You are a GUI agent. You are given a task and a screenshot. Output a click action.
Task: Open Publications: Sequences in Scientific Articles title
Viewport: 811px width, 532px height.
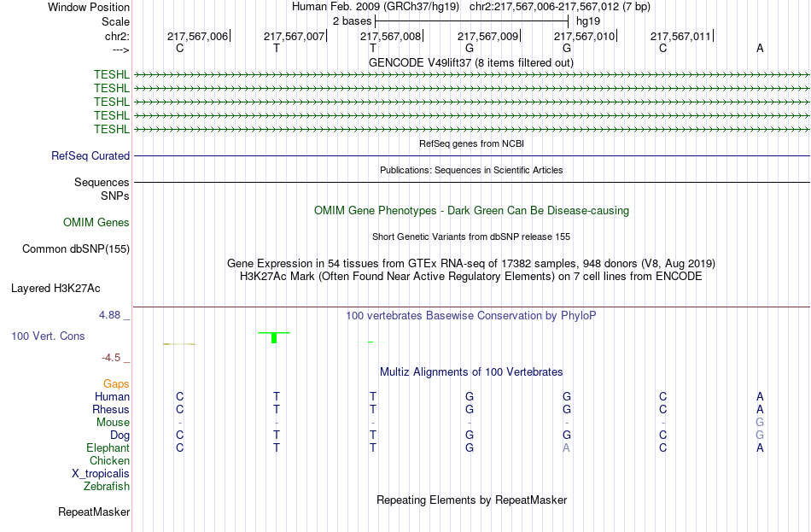coord(471,170)
